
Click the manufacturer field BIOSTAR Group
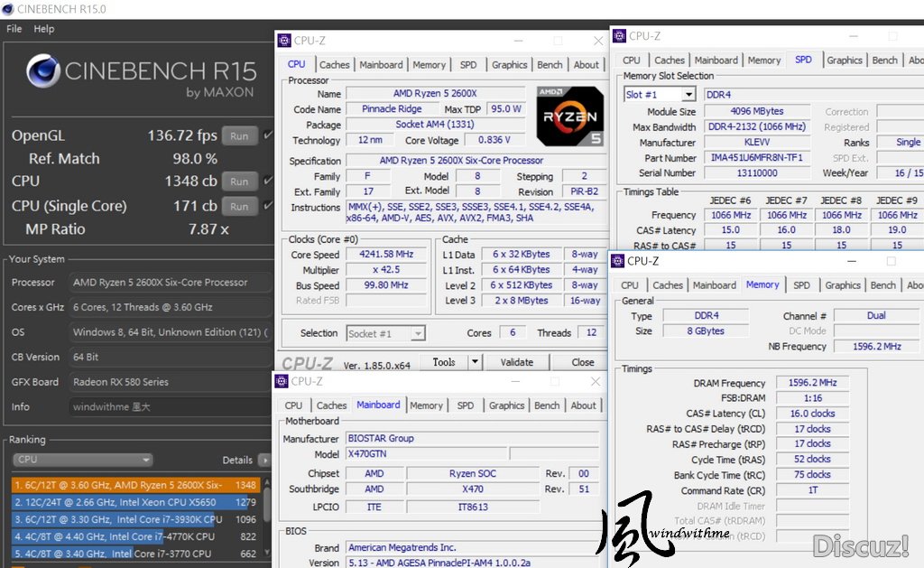(x=471, y=438)
